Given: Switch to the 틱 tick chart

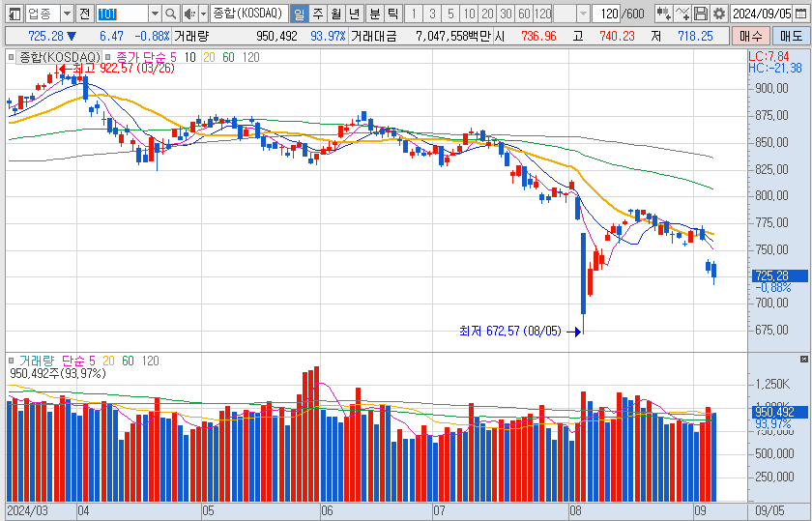Looking at the screenshot, I should click(392, 14).
